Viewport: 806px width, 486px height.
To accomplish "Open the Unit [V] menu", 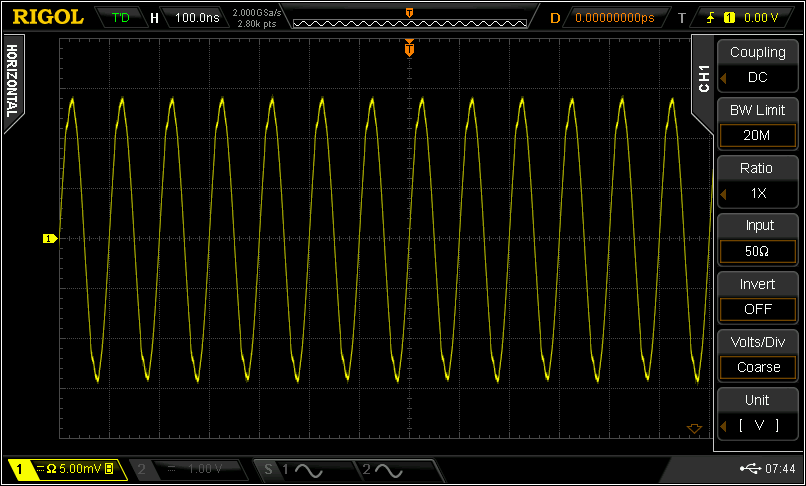I will [x=758, y=412].
